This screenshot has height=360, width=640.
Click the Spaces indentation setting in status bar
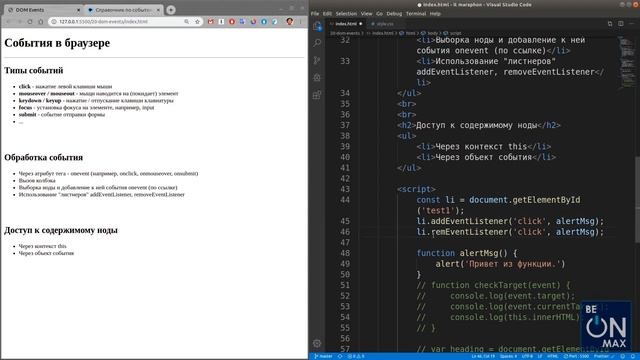tap(508, 356)
